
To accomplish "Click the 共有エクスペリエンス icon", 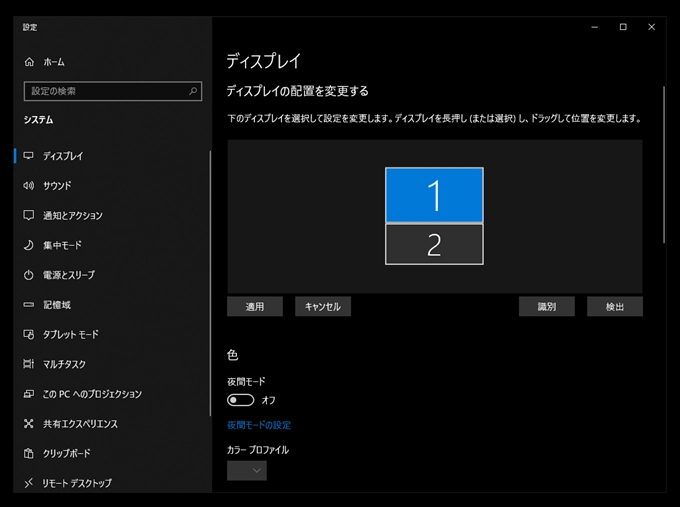I will click(x=29, y=423).
